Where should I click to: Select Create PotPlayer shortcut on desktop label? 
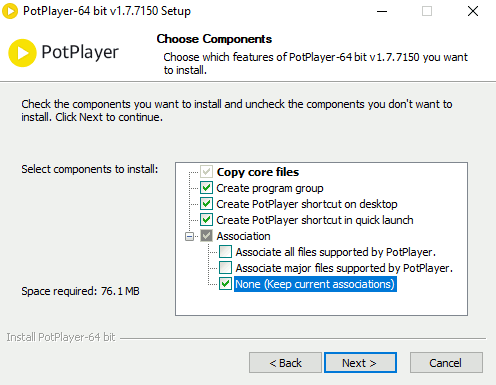pos(307,204)
